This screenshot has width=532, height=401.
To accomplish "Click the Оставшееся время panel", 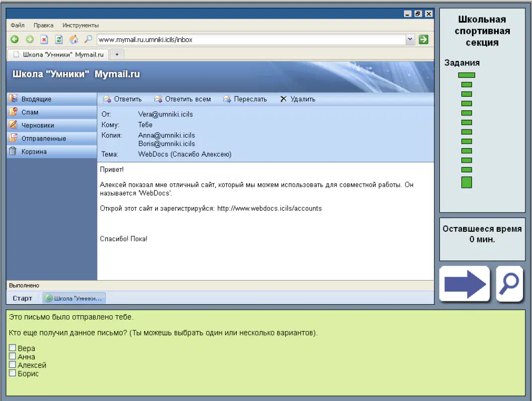I will click(x=482, y=239).
